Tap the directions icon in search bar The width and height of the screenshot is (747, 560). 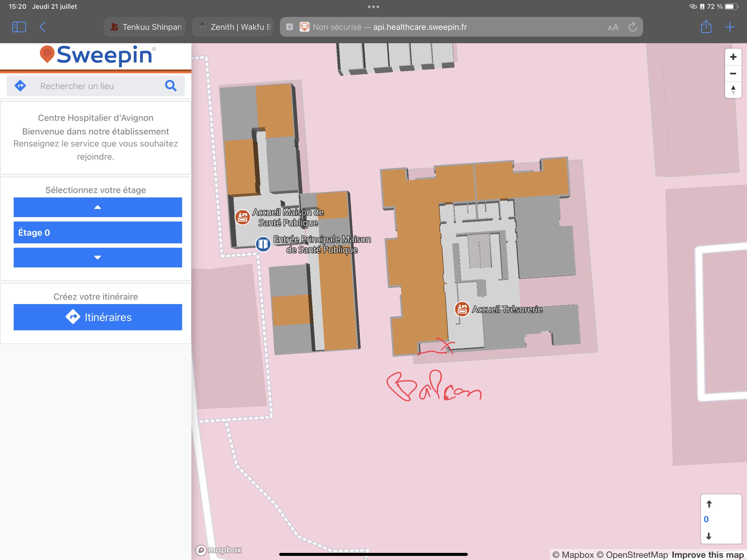21,86
